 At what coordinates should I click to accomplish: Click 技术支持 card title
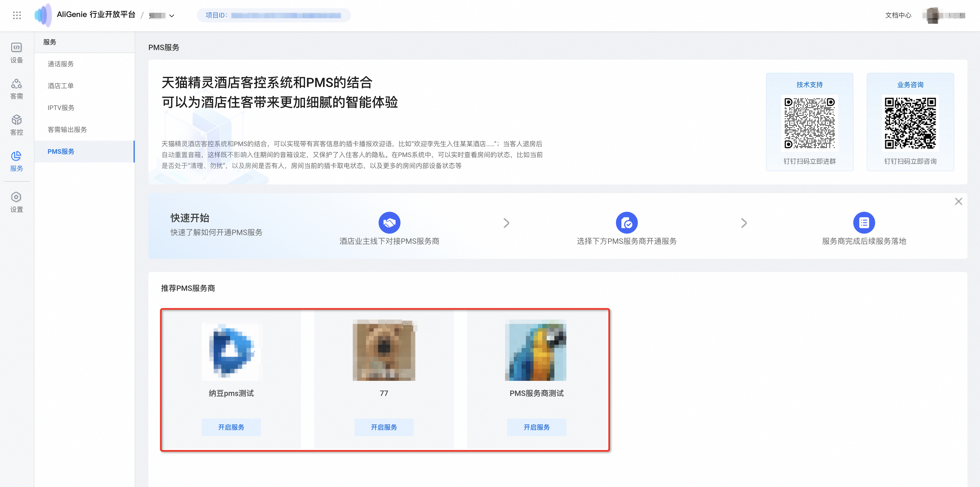coord(809,84)
